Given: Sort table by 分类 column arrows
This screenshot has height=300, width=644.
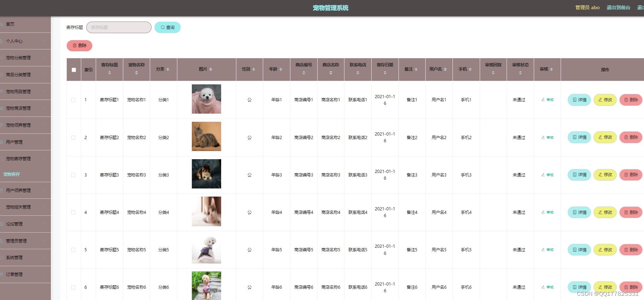Looking at the screenshot, I should pyautogui.click(x=168, y=70).
